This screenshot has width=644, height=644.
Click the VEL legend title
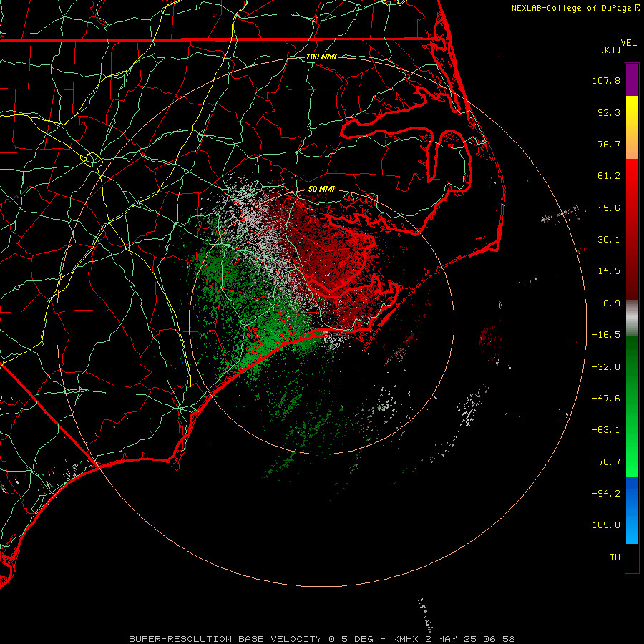pos(628,43)
